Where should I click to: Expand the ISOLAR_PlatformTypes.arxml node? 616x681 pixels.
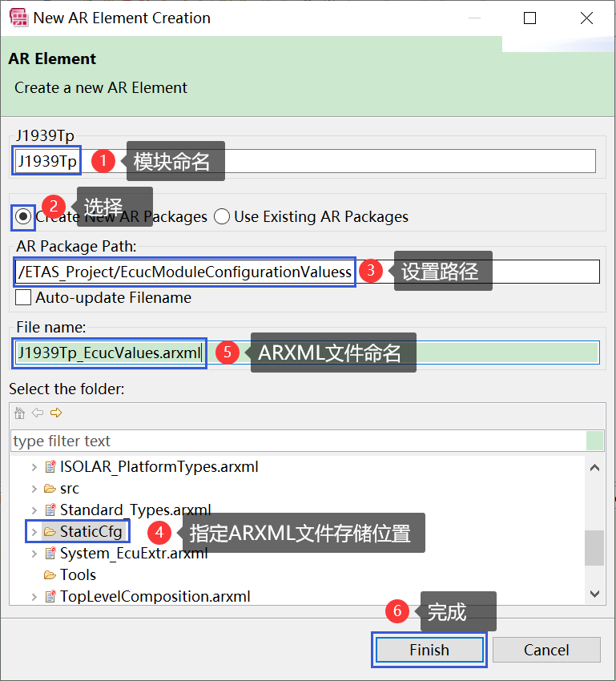click(x=34, y=467)
